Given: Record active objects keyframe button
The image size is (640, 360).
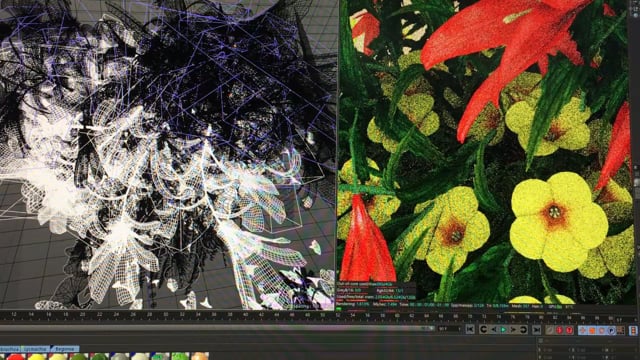Looking at the screenshot, I should click(x=550, y=329).
